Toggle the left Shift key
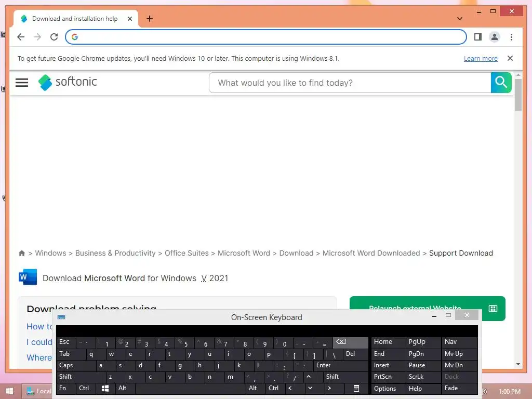 pyautogui.click(x=81, y=377)
